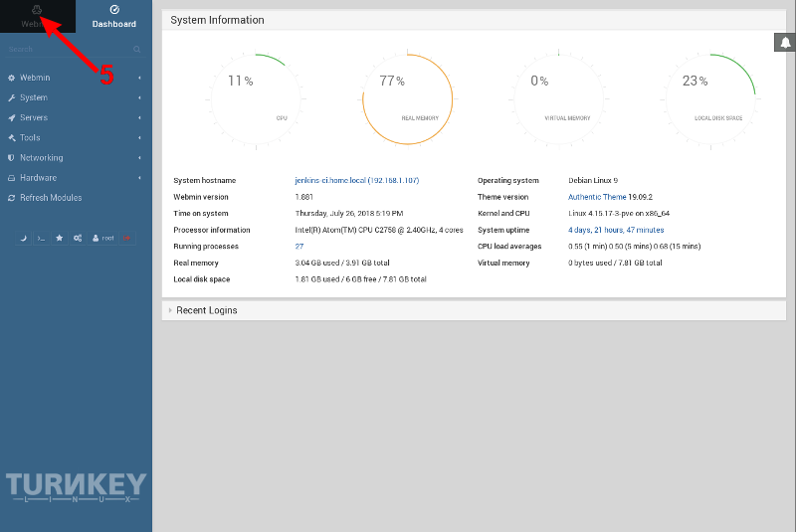Click the root user button

pyautogui.click(x=102, y=239)
